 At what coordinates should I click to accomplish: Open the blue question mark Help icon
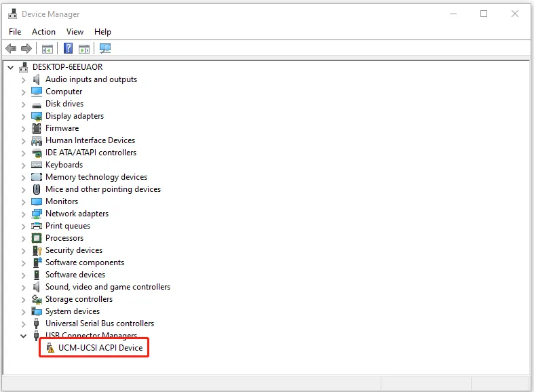tap(68, 48)
